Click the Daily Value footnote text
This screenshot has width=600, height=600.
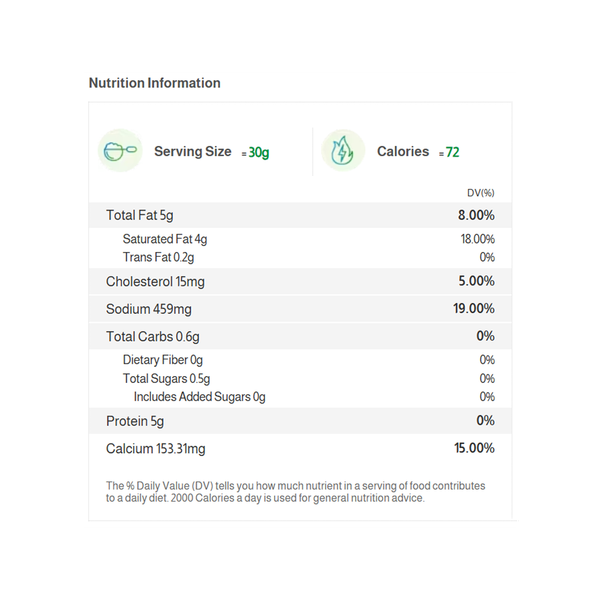(x=296, y=492)
